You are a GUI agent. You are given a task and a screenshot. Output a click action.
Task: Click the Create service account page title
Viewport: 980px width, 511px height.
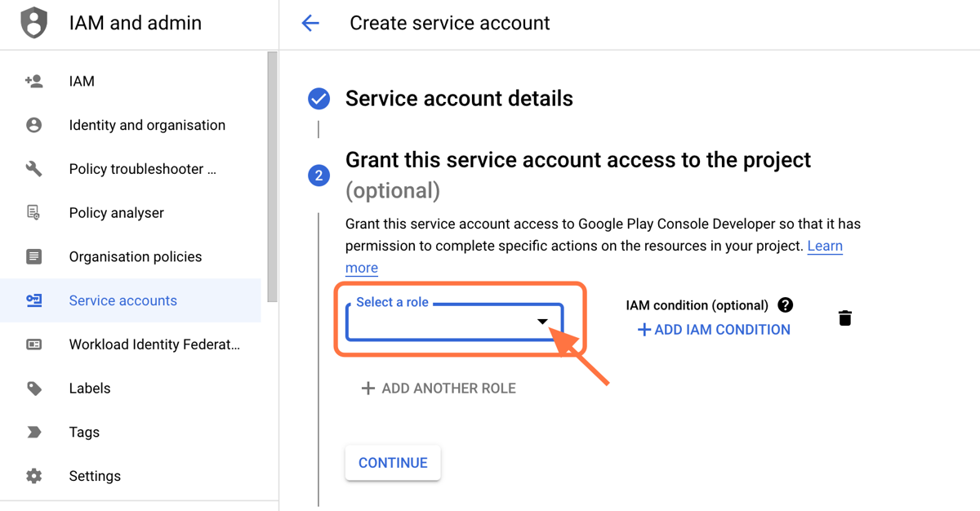(x=450, y=23)
